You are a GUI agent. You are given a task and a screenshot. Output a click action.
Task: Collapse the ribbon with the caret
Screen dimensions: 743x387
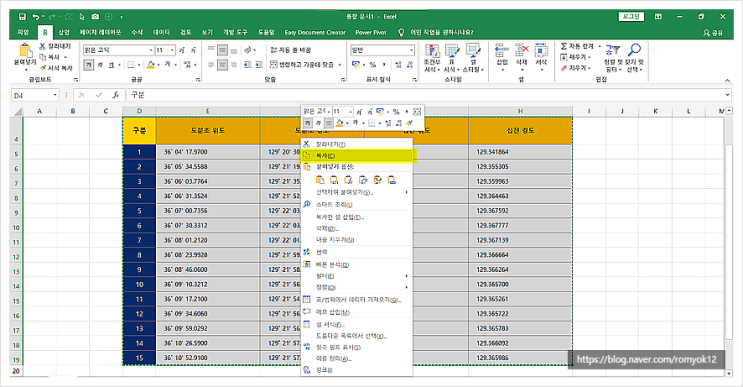(x=728, y=81)
